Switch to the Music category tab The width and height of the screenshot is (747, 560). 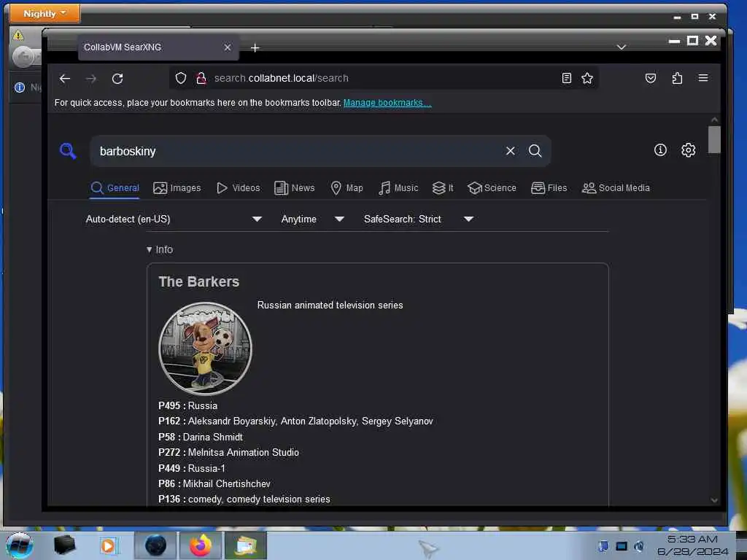click(x=398, y=188)
